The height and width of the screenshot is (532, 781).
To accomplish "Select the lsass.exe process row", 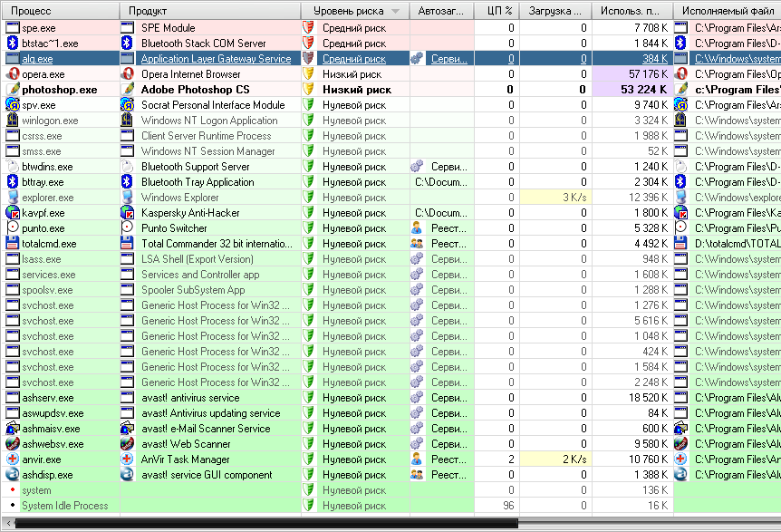I will tap(390, 259).
